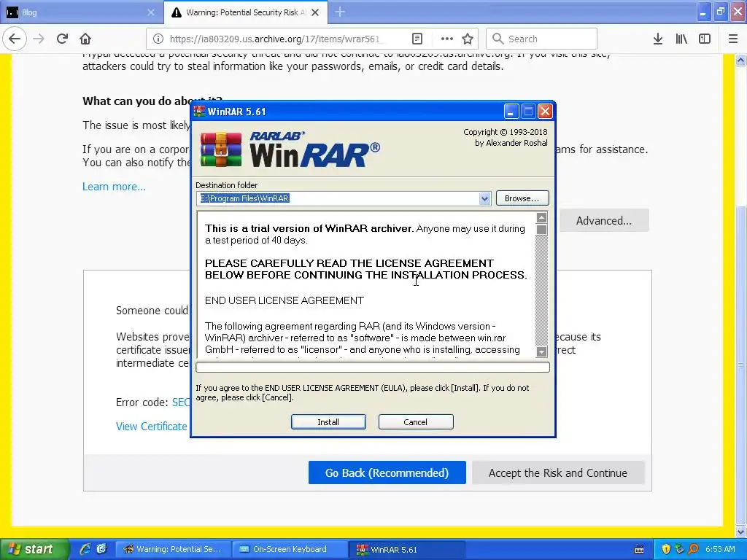
Task: Open the View Certificate link
Action: click(152, 427)
